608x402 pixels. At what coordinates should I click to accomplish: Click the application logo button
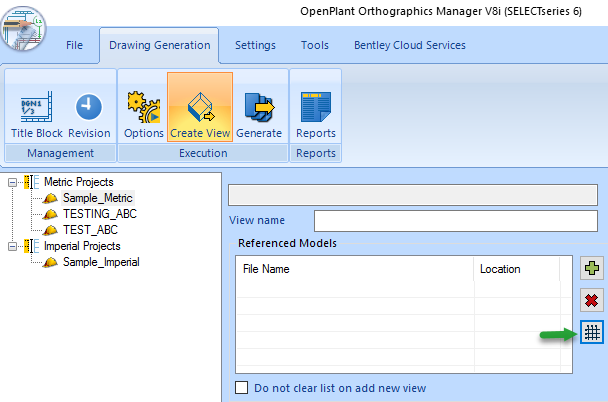coord(23,28)
